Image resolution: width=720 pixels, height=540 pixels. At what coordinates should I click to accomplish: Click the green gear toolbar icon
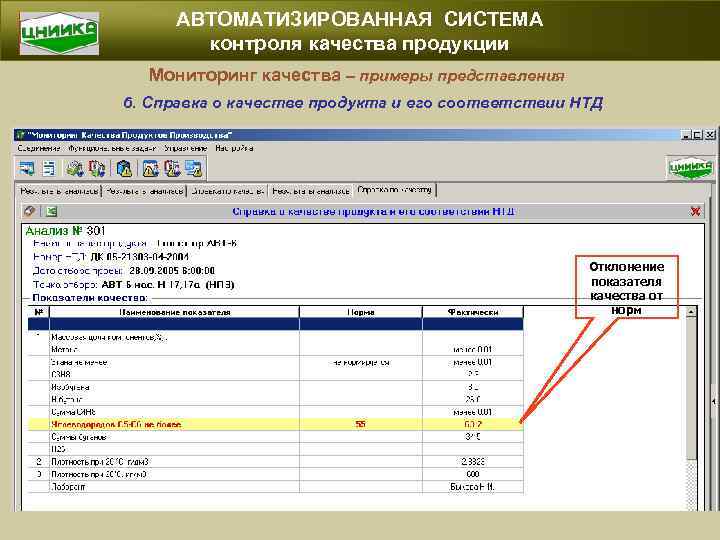click(74, 169)
